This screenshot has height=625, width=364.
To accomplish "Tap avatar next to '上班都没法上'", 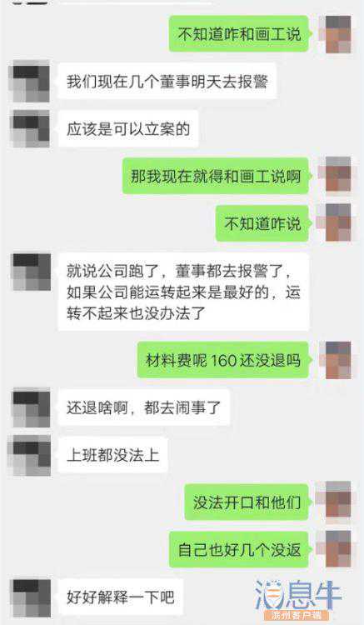I will pos(32,454).
